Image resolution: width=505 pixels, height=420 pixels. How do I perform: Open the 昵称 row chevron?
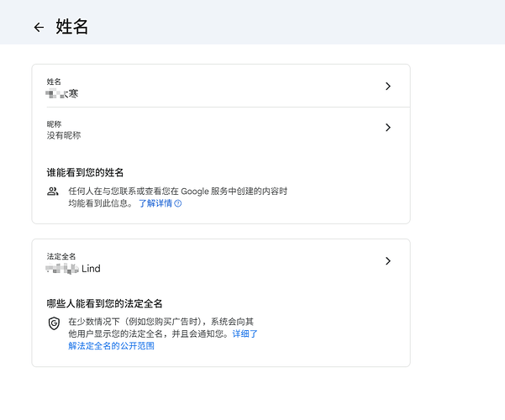pyautogui.click(x=388, y=128)
